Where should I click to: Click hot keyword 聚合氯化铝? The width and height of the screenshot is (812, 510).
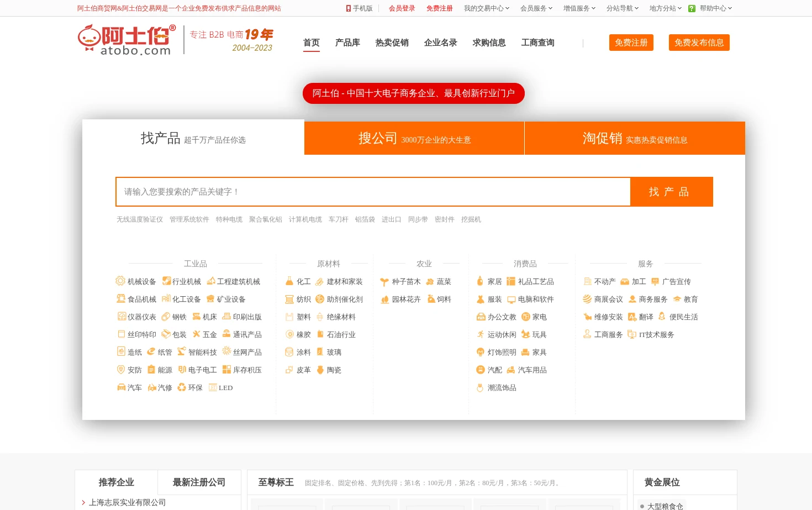(266, 219)
